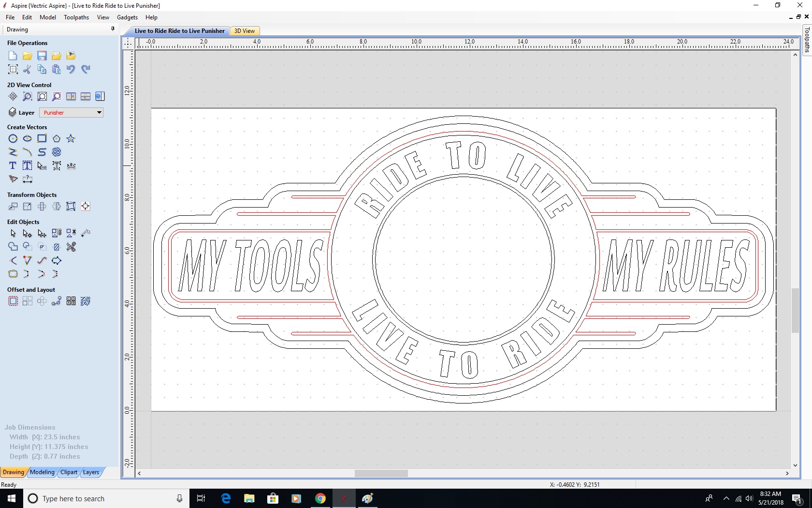Switch to the Clipart tab

pyautogui.click(x=69, y=472)
